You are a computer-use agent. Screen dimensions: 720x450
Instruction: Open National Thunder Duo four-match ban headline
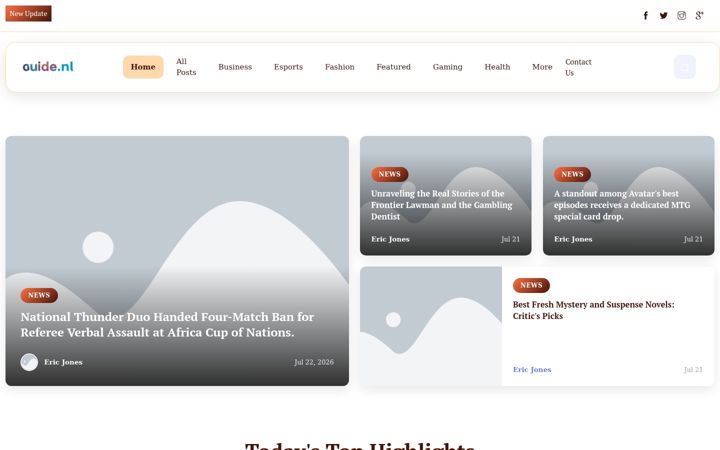tap(167, 325)
